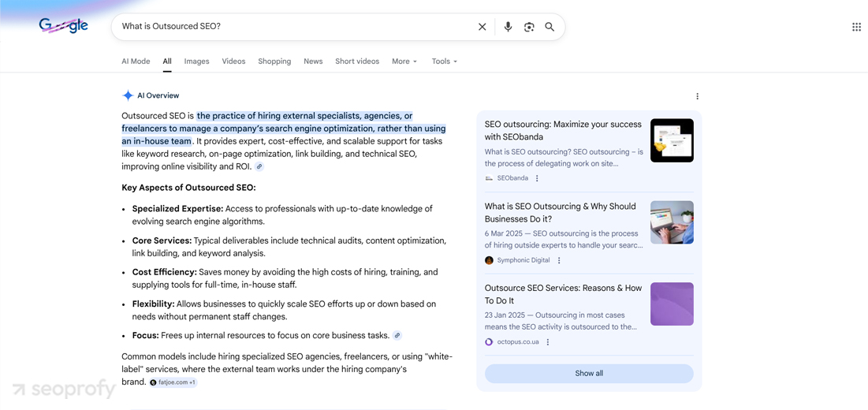Expand the More dropdown
The image size is (868, 410).
click(x=404, y=61)
